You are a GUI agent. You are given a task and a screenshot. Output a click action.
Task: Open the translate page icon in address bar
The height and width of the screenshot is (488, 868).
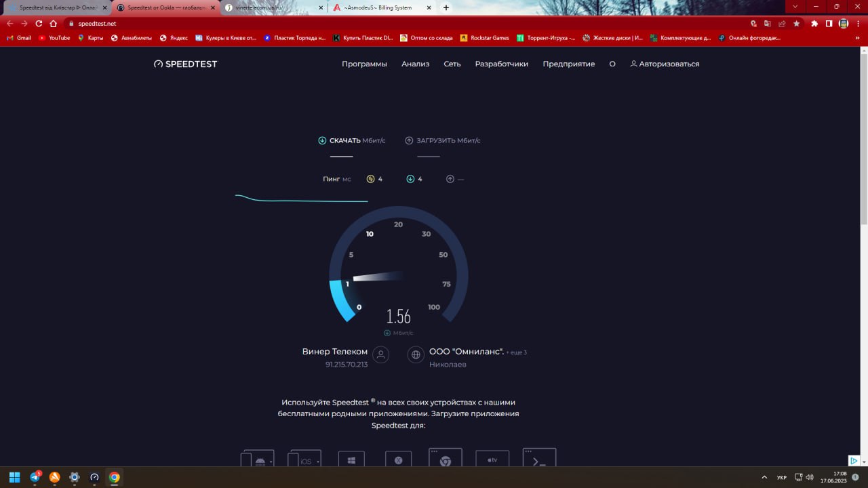(768, 23)
